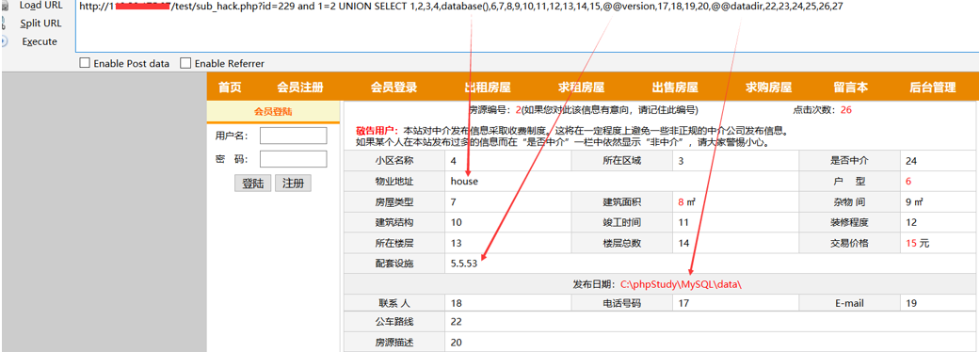This screenshot has height=352, width=980.
Task: Select the 'house' value in 物业地址 row
Action: coord(464,182)
